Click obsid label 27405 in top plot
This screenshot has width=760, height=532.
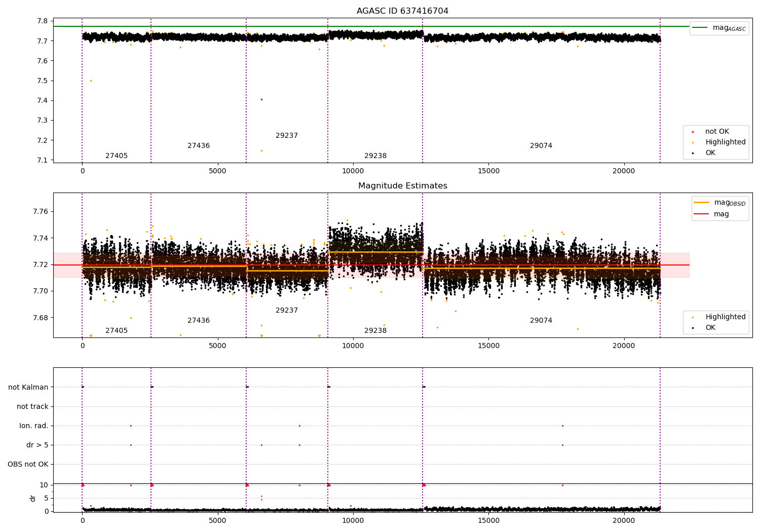(117, 156)
